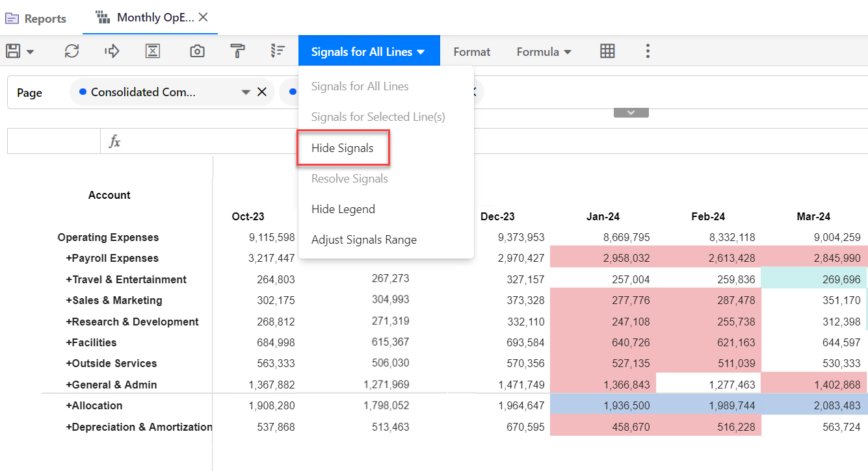The image size is (868, 471).
Task: Choose Hide Signals from the menu
Action: coord(342,147)
